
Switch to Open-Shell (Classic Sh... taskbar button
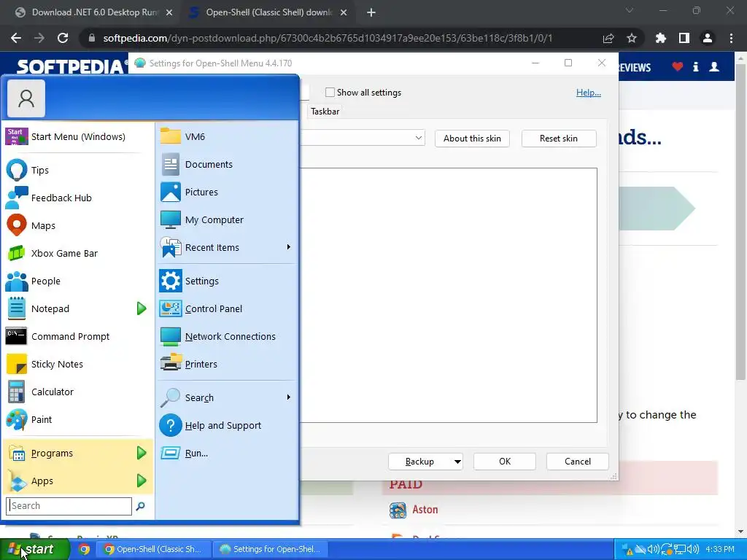(153, 549)
